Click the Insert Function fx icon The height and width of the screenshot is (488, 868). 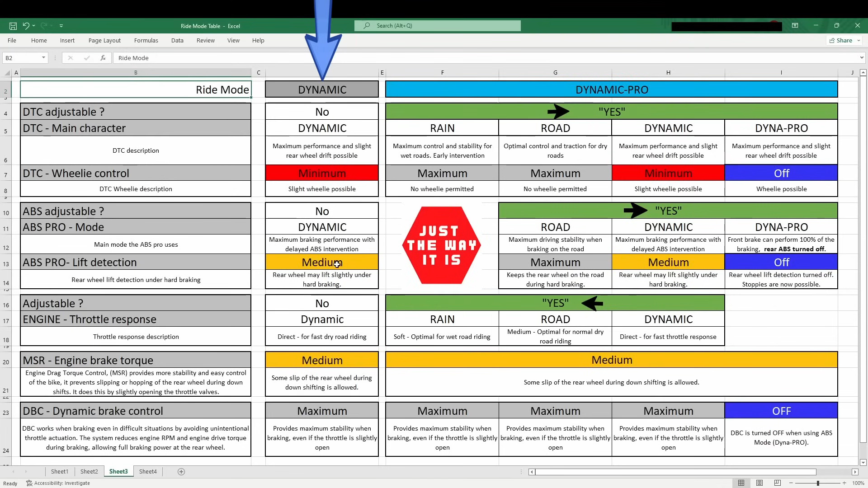(103, 58)
